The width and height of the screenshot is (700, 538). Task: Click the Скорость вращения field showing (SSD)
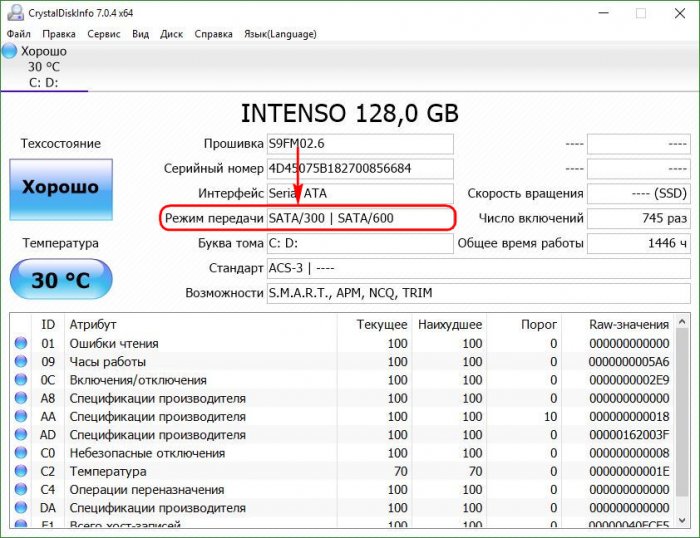(638, 193)
